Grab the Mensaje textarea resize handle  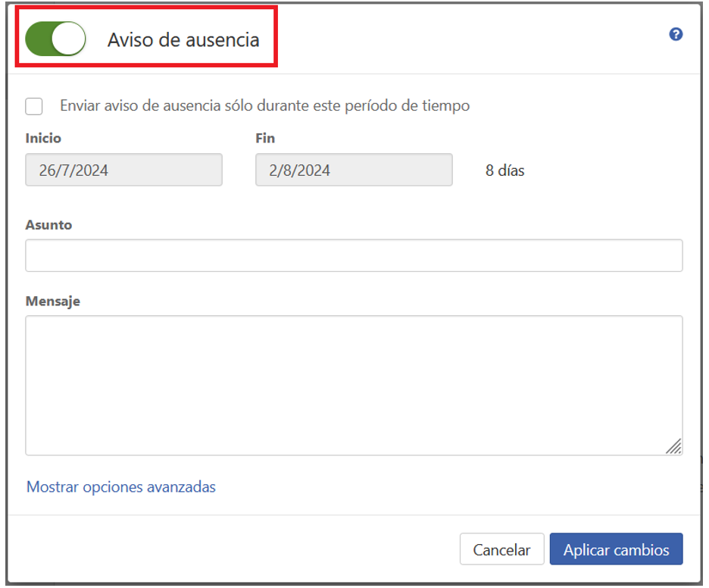pyautogui.click(x=673, y=447)
